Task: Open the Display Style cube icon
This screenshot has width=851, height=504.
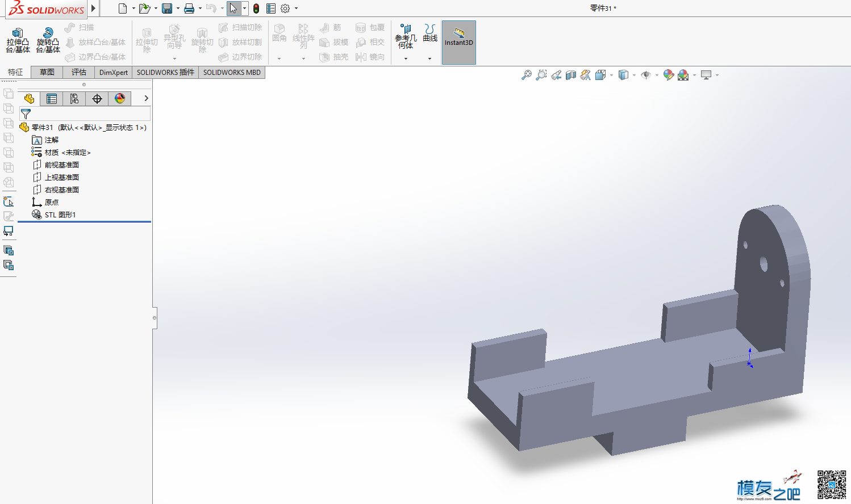Action: [x=623, y=75]
